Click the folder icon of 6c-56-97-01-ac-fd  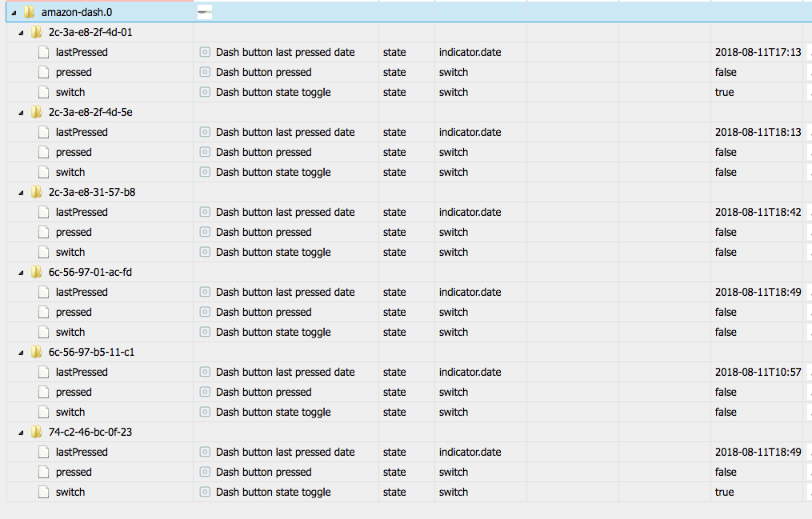coord(36,272)
